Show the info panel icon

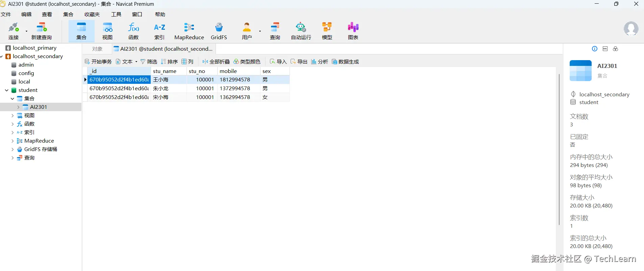(x=595, y=49)
